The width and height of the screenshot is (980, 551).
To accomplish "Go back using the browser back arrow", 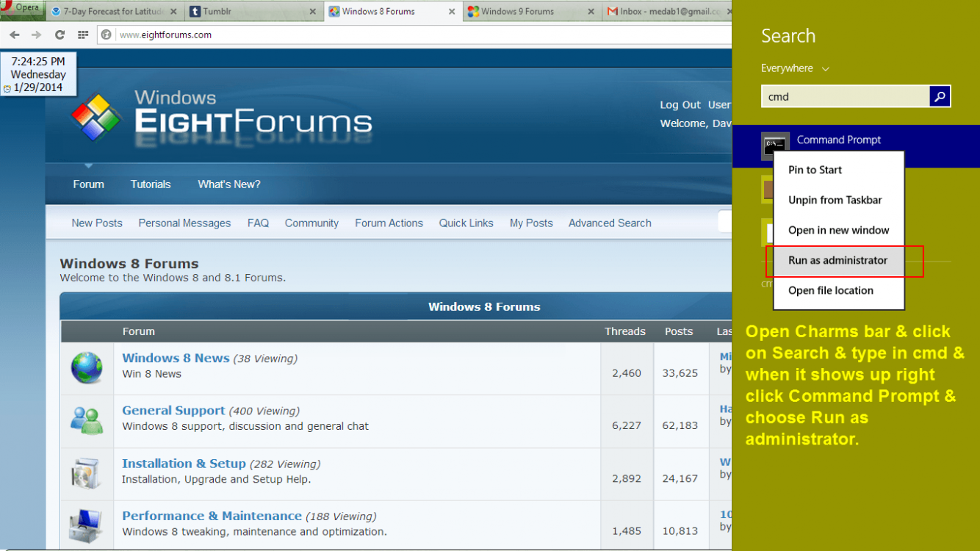I will coord(15,35).
